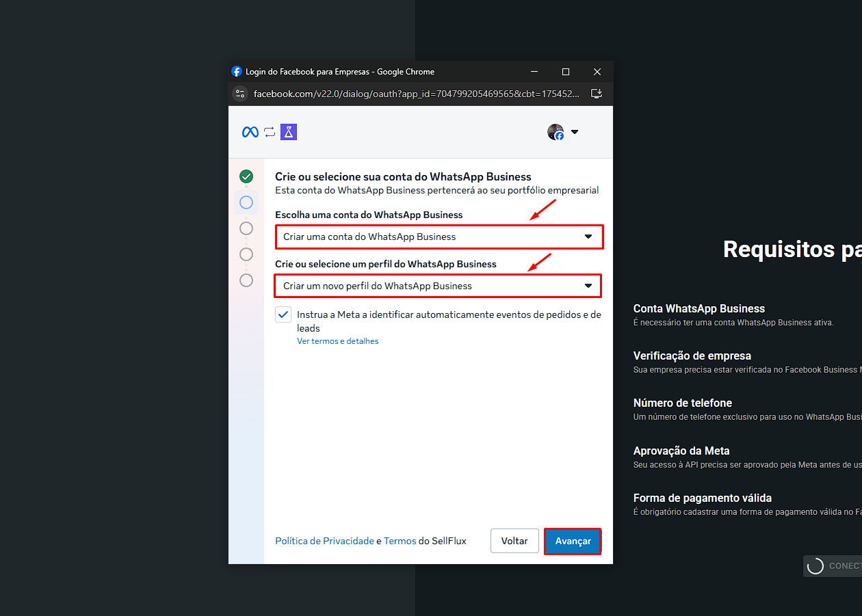The width and height of the screenshot is (862, 616).
Task: Open site information icon in address bar
Action: click(239, 94)
